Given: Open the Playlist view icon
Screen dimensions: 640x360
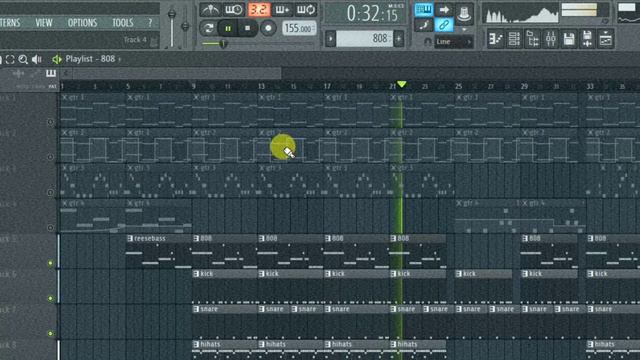Looking at the screenshot, I should (x=496, y=39).
